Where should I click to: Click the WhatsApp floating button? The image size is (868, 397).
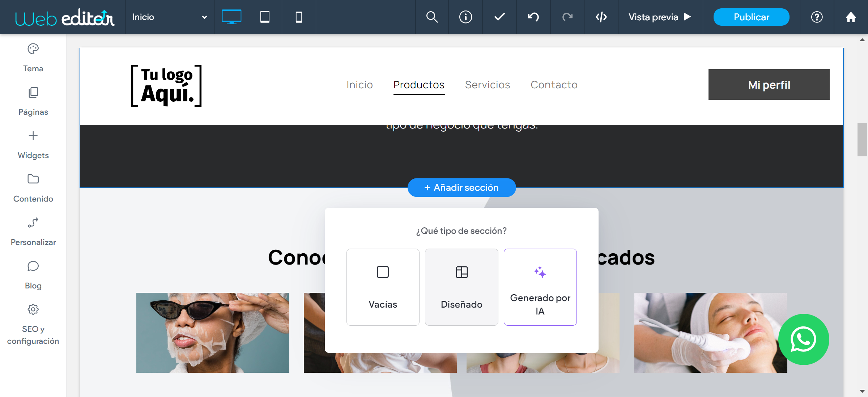[x=804, y=339]
